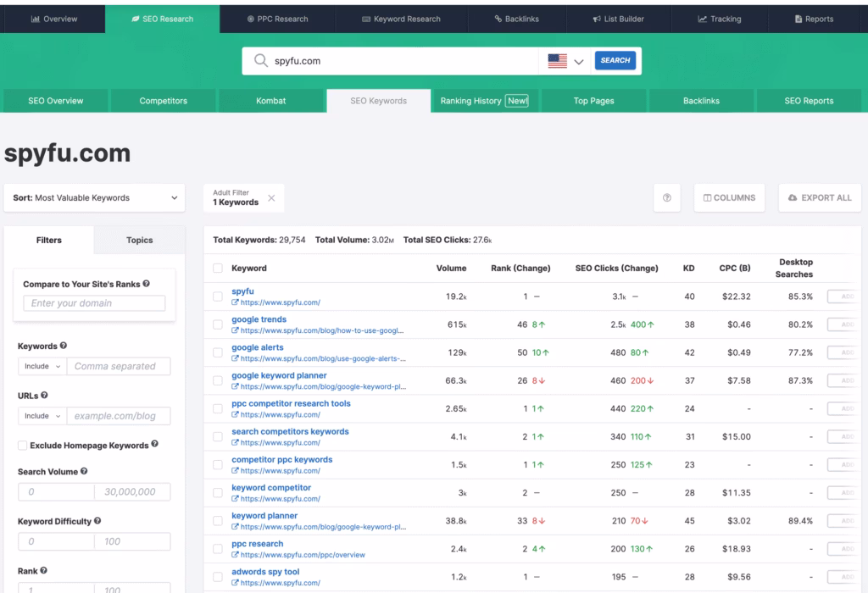
Task: Tick the checkbox beside the spyfu keyword row
Action: point(218,296)
